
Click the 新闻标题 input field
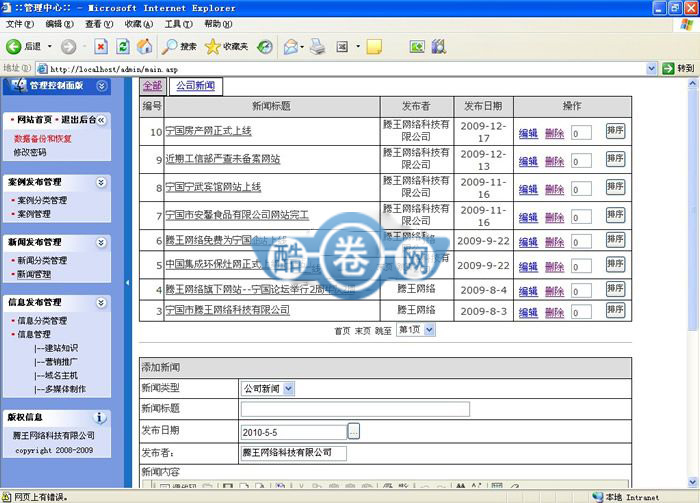355,409
